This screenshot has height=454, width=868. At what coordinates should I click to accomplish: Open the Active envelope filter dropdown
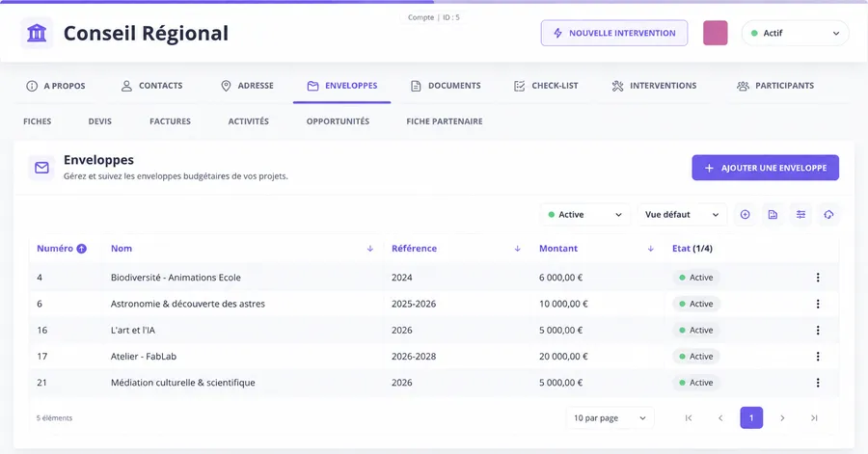pos(584,215)
